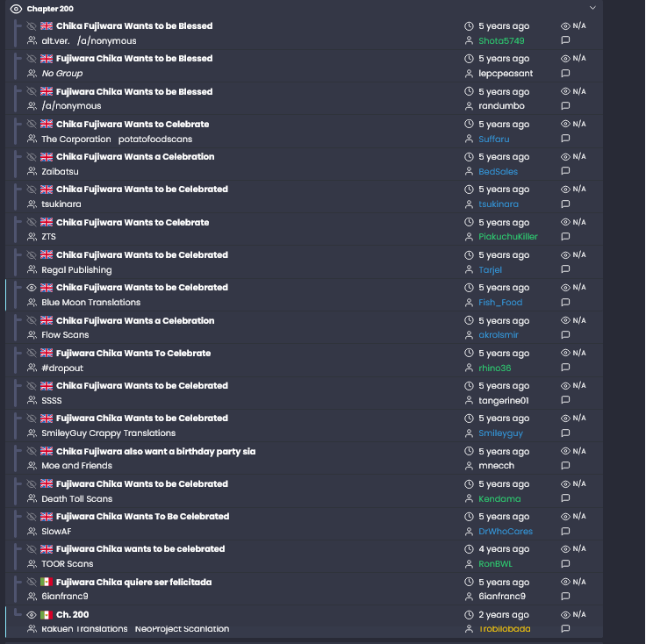This screenshot has width=646, height=644.
Task: Click comment bubble on Suffaru's row
Action: (x=565, y=140)
